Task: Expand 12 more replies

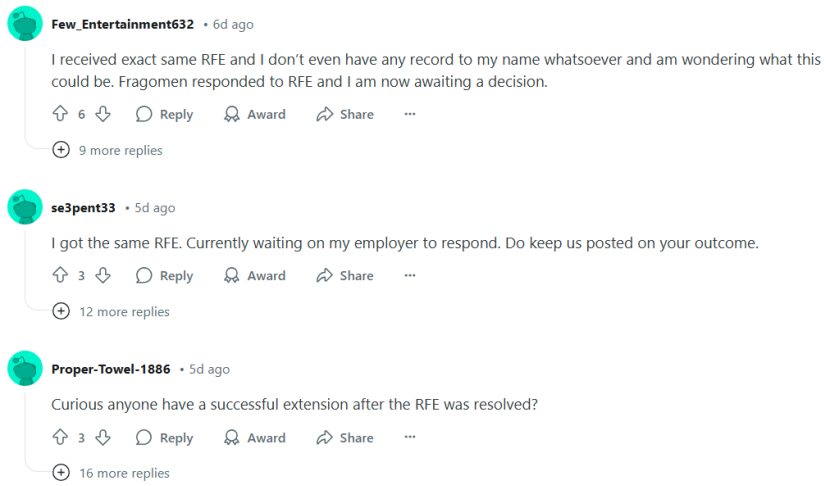Action: (x=111, y=311)
